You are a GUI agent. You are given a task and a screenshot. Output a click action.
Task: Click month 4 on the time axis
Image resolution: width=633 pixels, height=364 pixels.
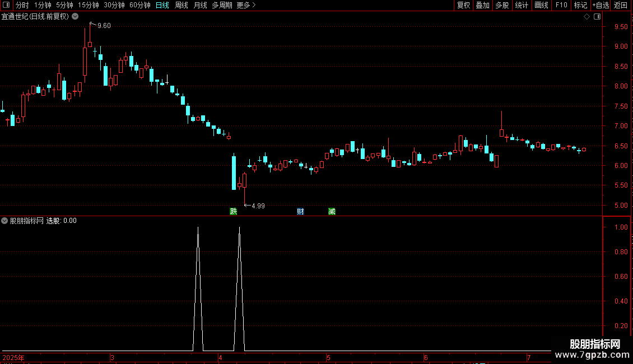(220, 358)
